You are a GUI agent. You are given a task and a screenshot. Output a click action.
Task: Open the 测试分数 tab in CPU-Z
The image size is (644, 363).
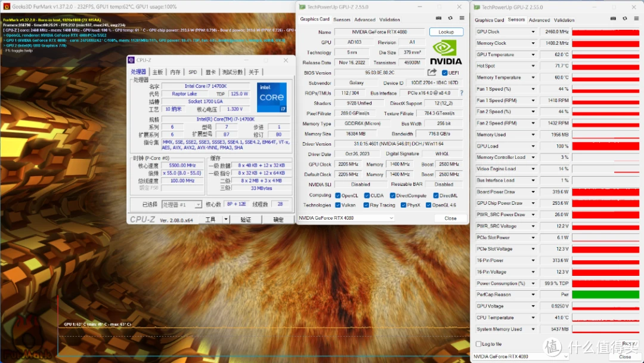[232, 72]
